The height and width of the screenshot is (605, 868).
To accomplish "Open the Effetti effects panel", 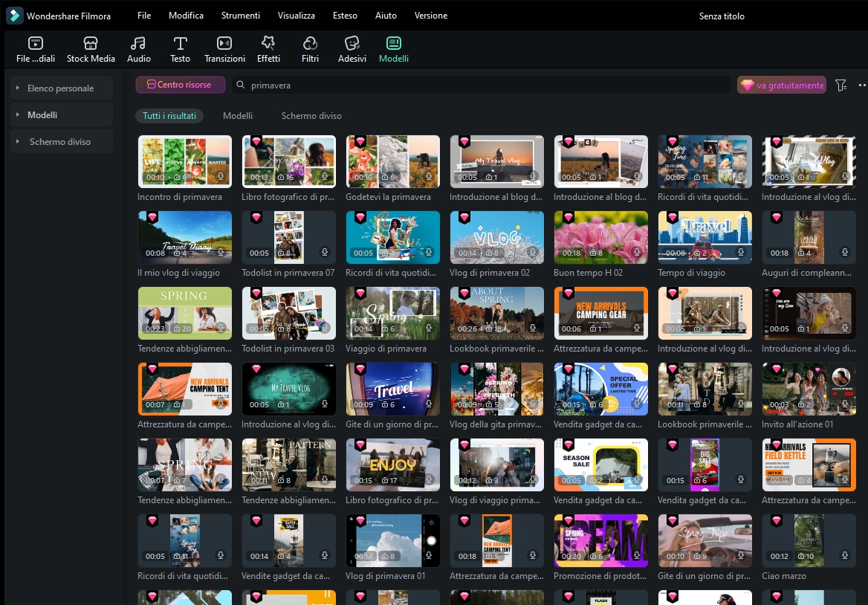I will (x=268, y=50).
